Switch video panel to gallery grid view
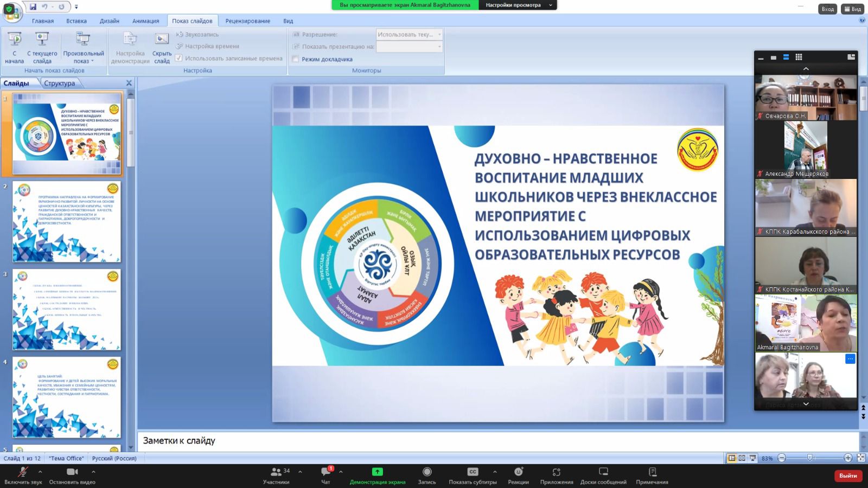Screen dimensions: 868x488 (799, 57)
